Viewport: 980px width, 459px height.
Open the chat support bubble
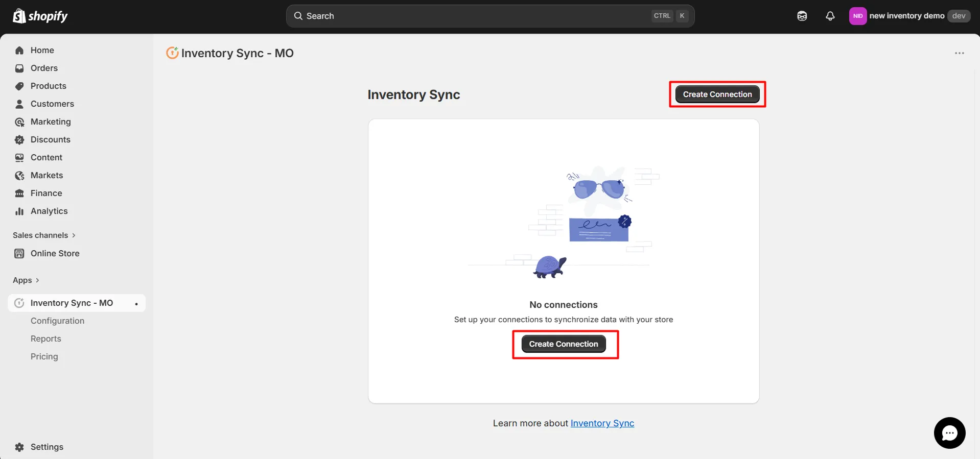[x=949, y=433]
